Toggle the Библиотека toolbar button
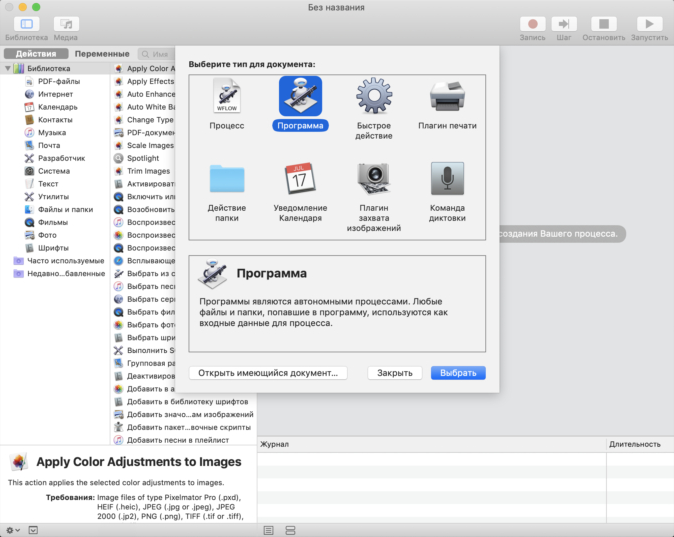674x537 pixels. pos(27,24)
